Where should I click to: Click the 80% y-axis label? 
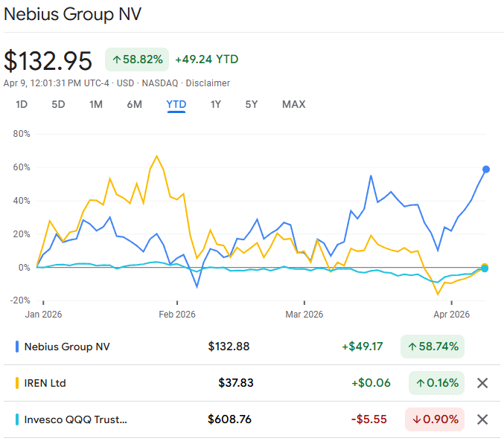coord(22,134)
